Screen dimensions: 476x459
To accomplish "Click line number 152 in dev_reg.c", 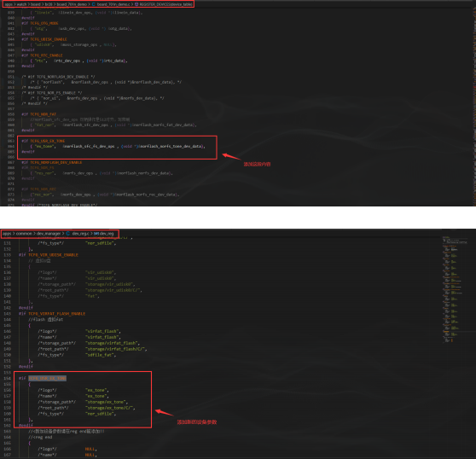I will pos(8,367).
